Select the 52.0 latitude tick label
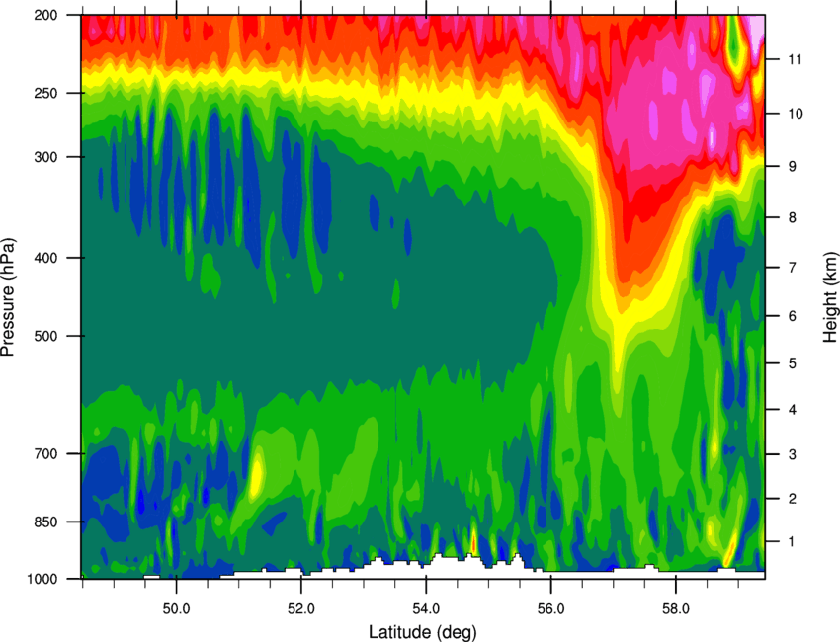 [x=301, y=608]
